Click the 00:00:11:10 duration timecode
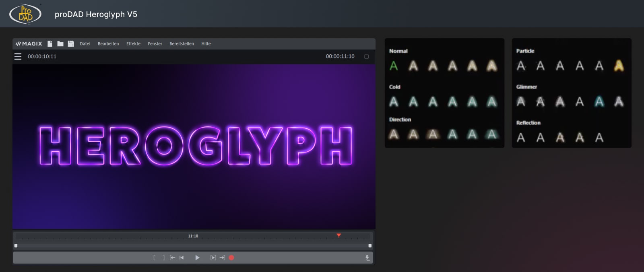This screenshot has width=644, height=272. pyautogui.click(x=340, y=56)
